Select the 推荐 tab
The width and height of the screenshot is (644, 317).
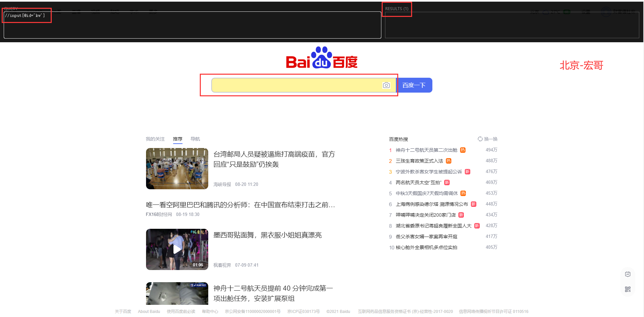coord(177,139)
